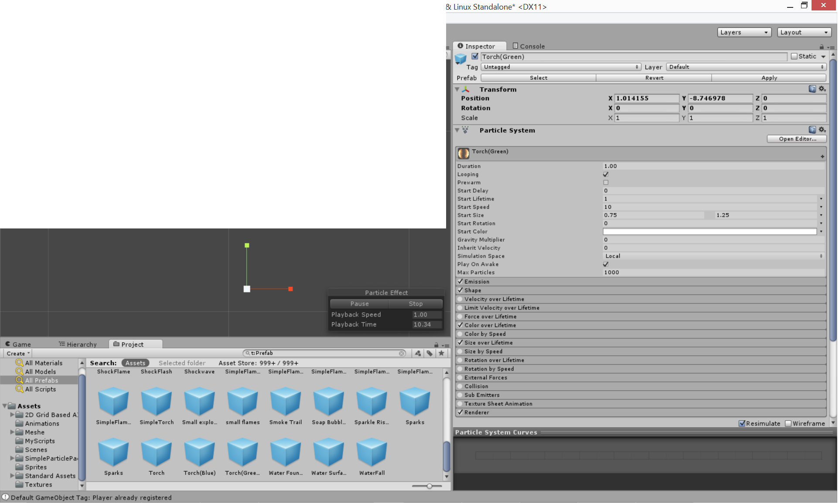
Task: Click the SimpleTorch prefab icon in assets
Action: (156, 402)
